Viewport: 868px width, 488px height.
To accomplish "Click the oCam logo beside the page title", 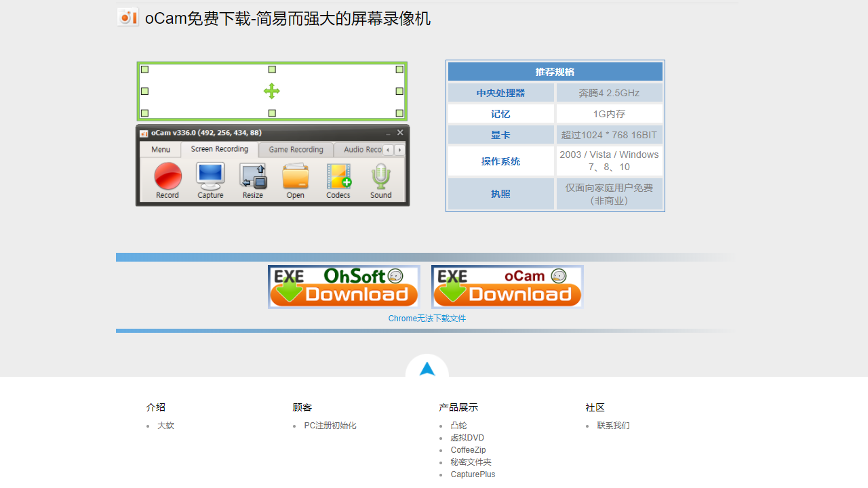I will pyautogui.click(x=127, y=17).
